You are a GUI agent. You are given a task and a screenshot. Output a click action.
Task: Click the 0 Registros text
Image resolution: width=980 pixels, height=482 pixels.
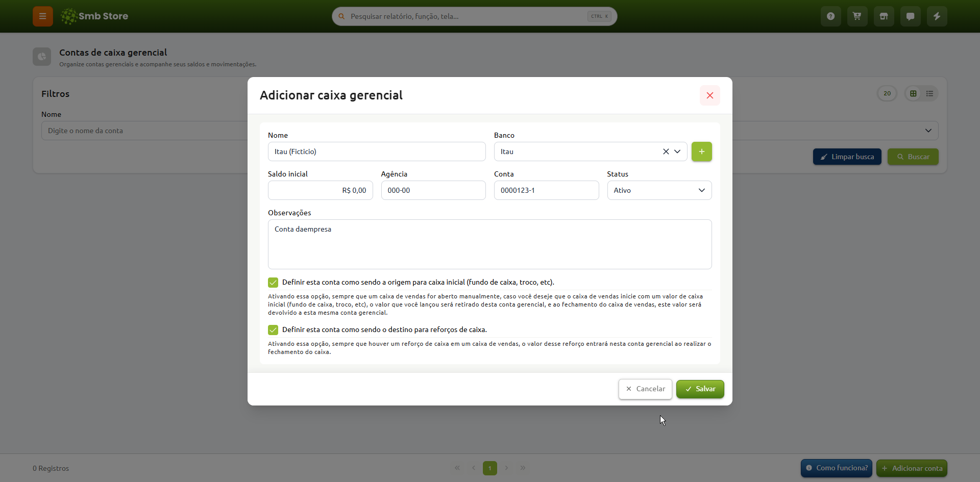[51, 468]
